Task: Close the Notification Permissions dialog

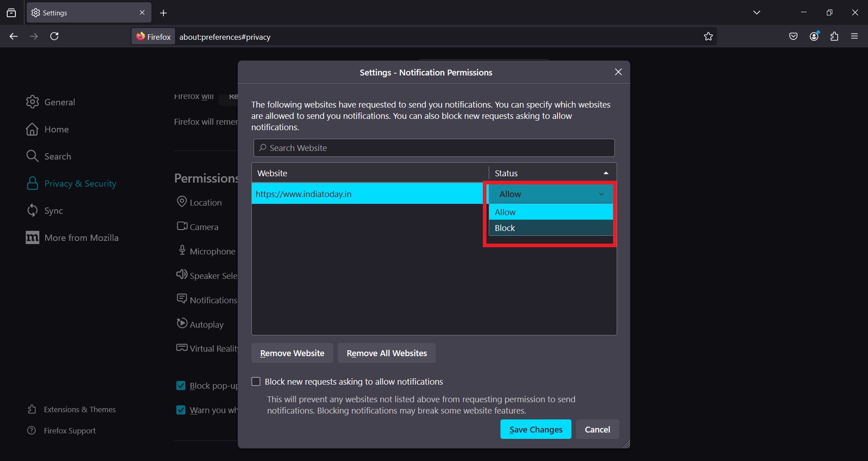Action: click(618, 72)
